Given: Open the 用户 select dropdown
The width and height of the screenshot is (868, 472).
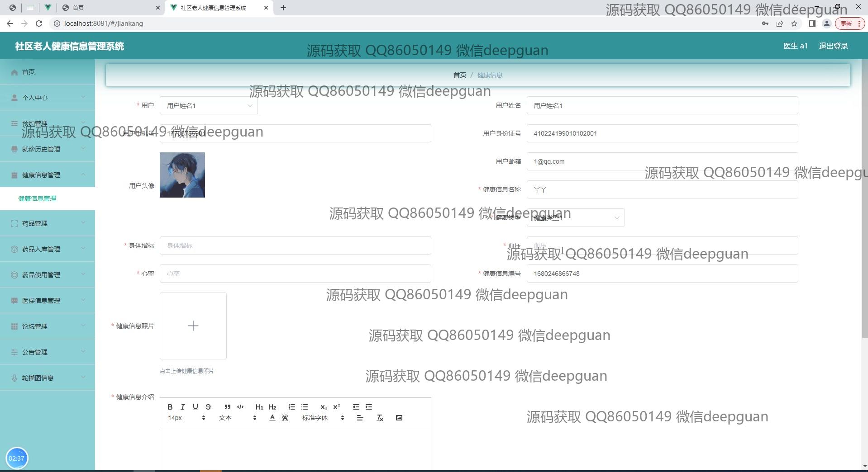Looking at the screenshot, I should coord(209,106).
